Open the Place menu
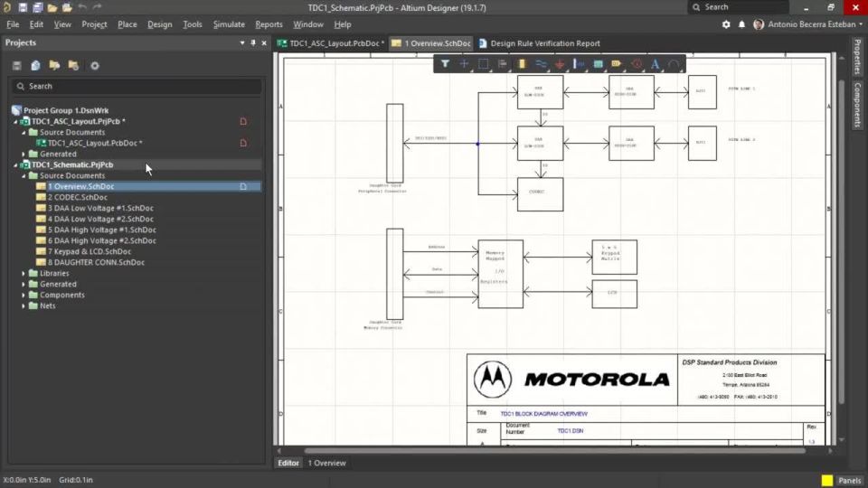This screenshot has width=868, height=488. 127,24
